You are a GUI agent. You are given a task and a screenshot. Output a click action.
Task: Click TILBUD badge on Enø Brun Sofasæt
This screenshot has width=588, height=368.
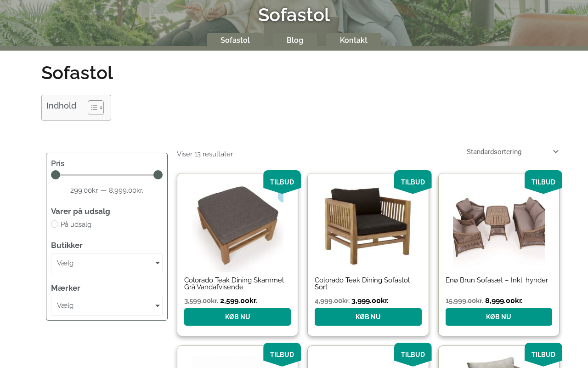coord(543,182)
